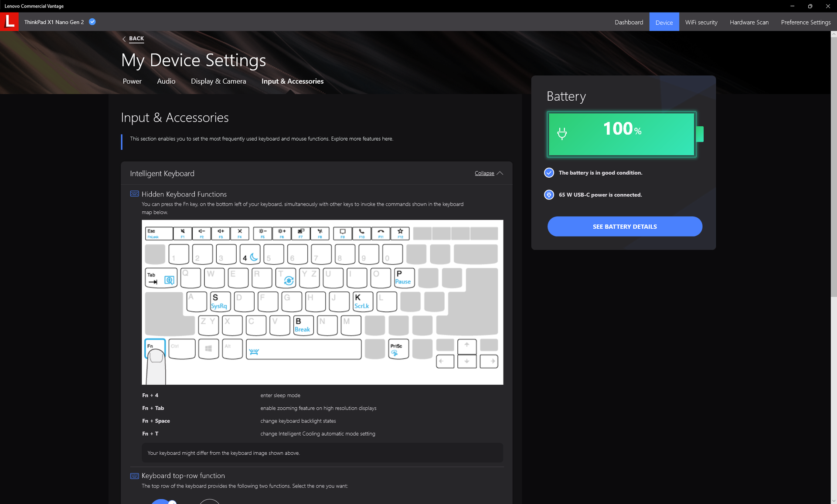Image resolution: width=837 pixels, height=504 pixels.
Task: Click the backlight icon on the spacebar
Action: [254, 351]
